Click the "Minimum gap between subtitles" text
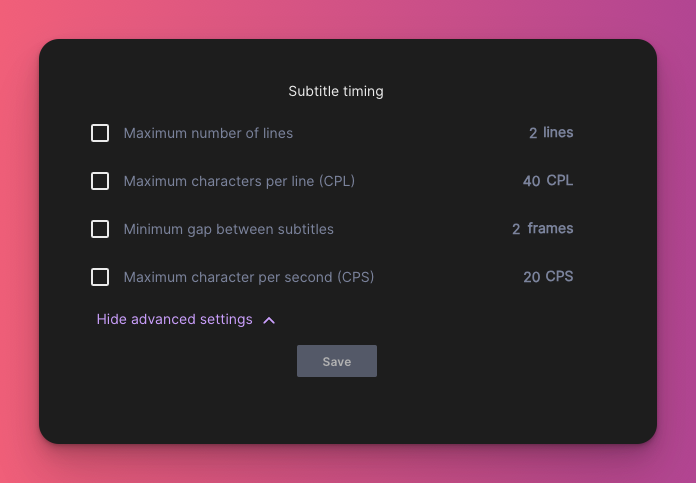696x483 pixels. 228,229
